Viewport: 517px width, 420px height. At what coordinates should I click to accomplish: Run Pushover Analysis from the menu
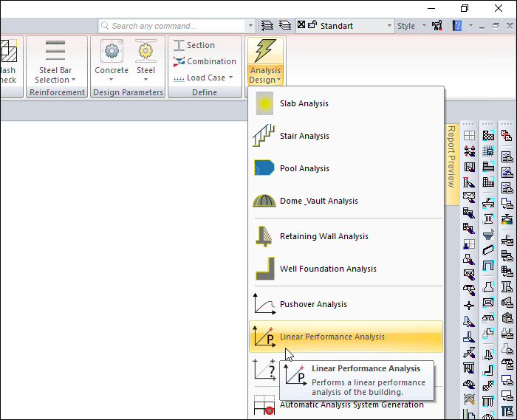click(264, 304)
